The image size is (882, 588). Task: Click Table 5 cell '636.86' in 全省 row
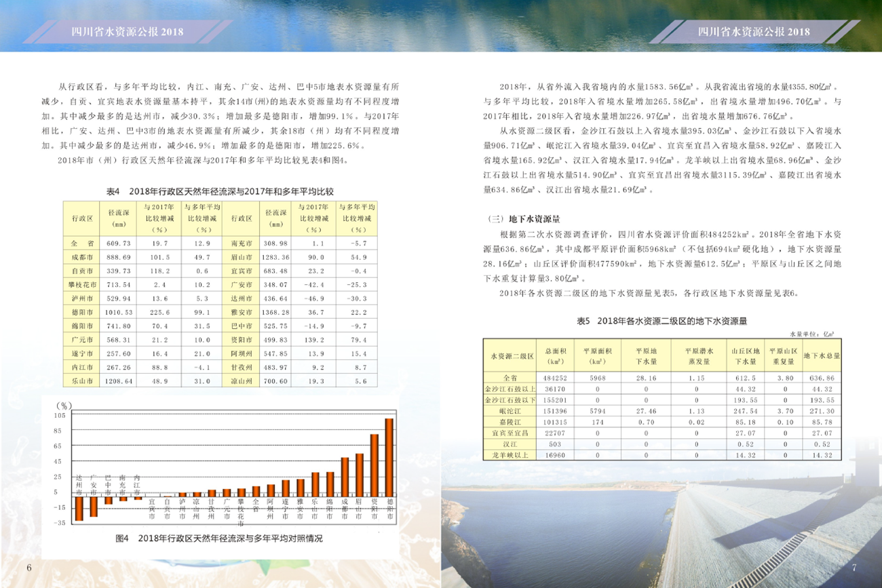pos(822,378)
